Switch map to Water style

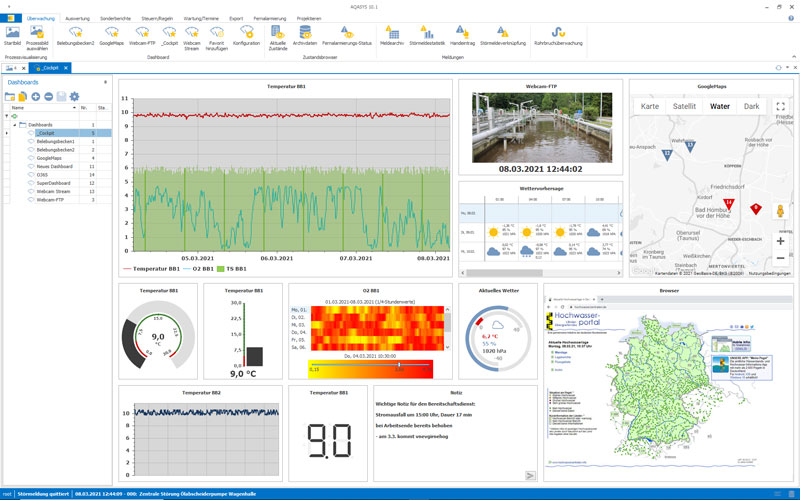point(719,106)
